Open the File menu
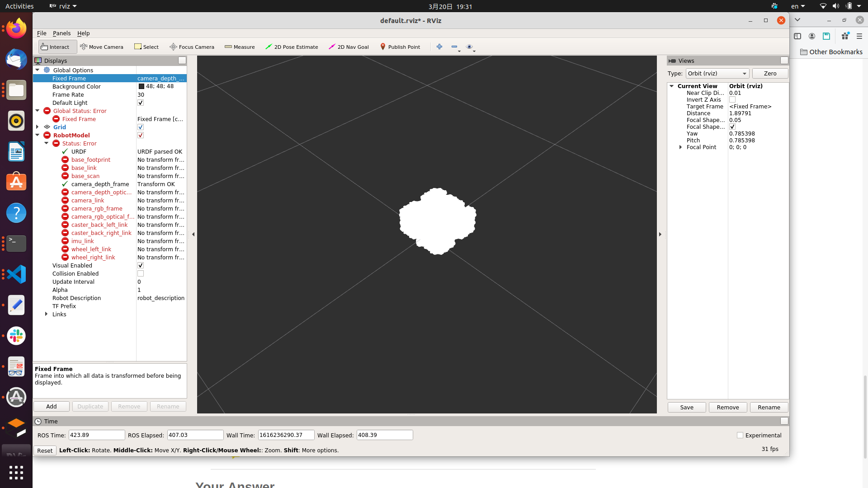 41,33
